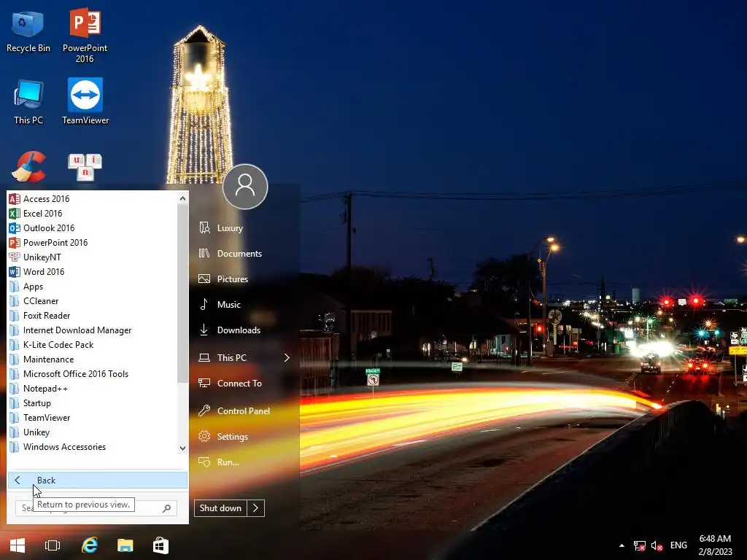This screenshot has height=560, width=747.
Task: Expand shut down options arrow
Action: pos(256,508)
